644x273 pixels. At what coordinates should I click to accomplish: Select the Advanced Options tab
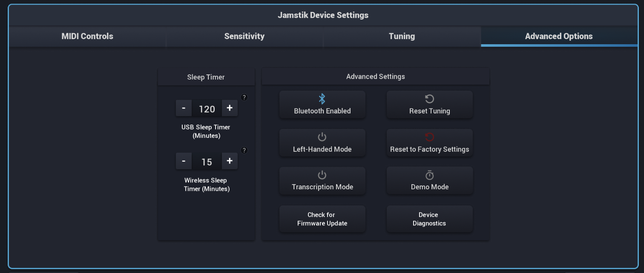coord(559,36)
